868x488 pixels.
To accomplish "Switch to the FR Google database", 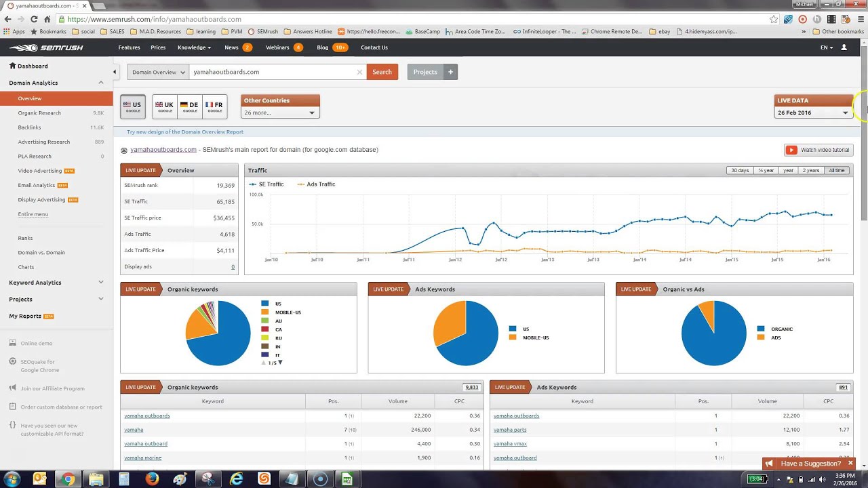I will (x=214, y=106).
